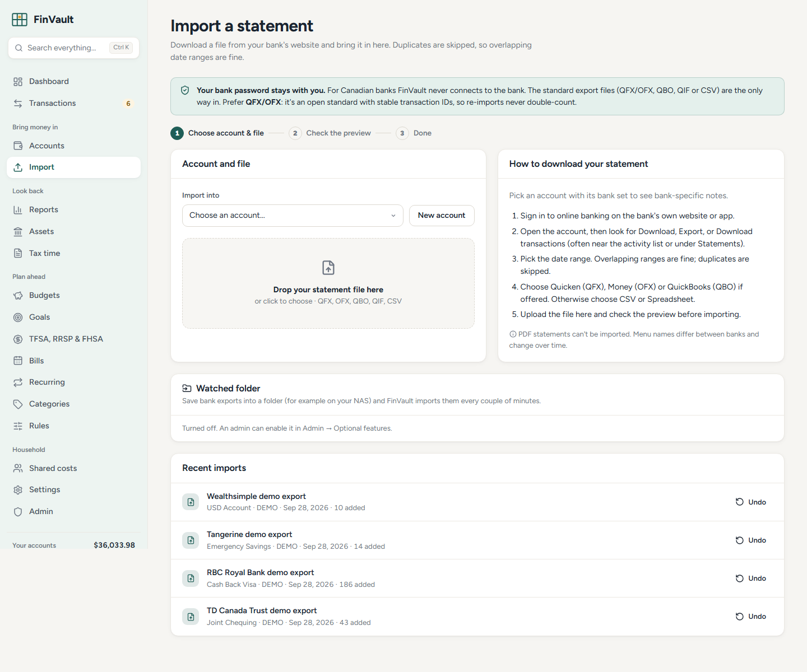Click the Your accounts total $36,033.98

click(114, 545)
